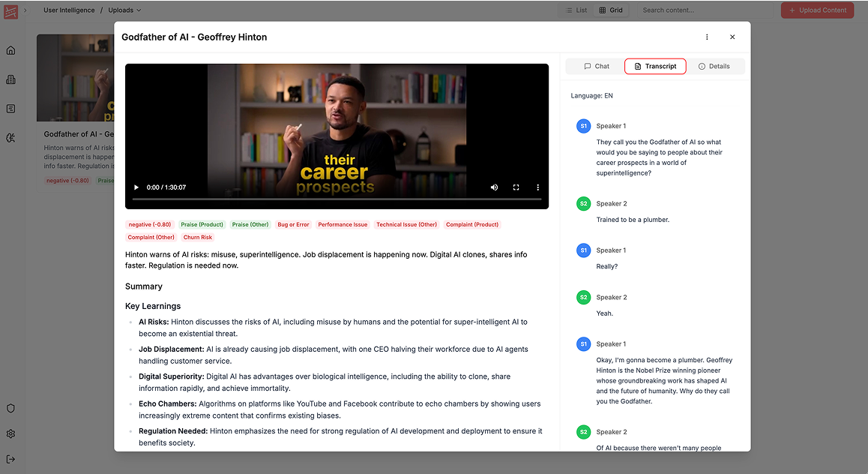This screenshot has height=474, width=868.
Task: Switch to the Chat tab
Action: tap(594, 66)
